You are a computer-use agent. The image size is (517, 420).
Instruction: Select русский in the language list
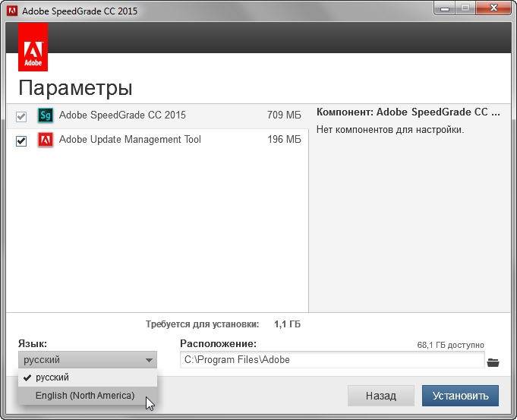pyautogui.click(x=88, y=377)
